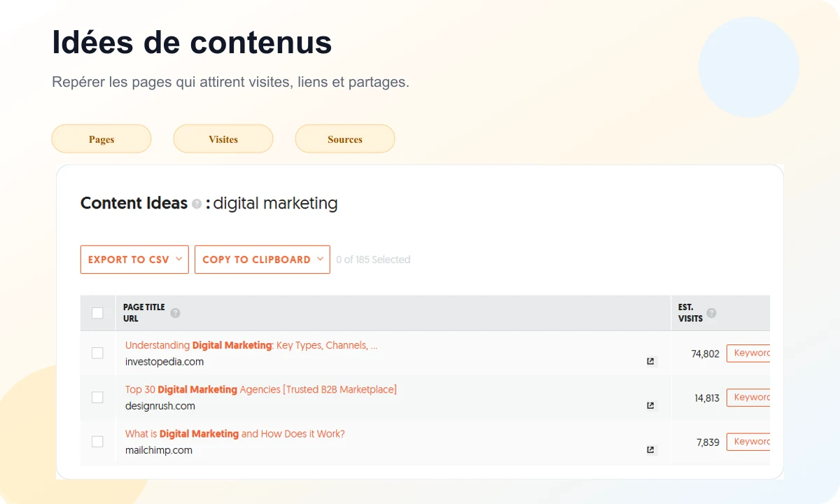Toggle the select-all checkbox in table header
The image size is (840, 504).
pyautogui.click(x=97, y=313)
